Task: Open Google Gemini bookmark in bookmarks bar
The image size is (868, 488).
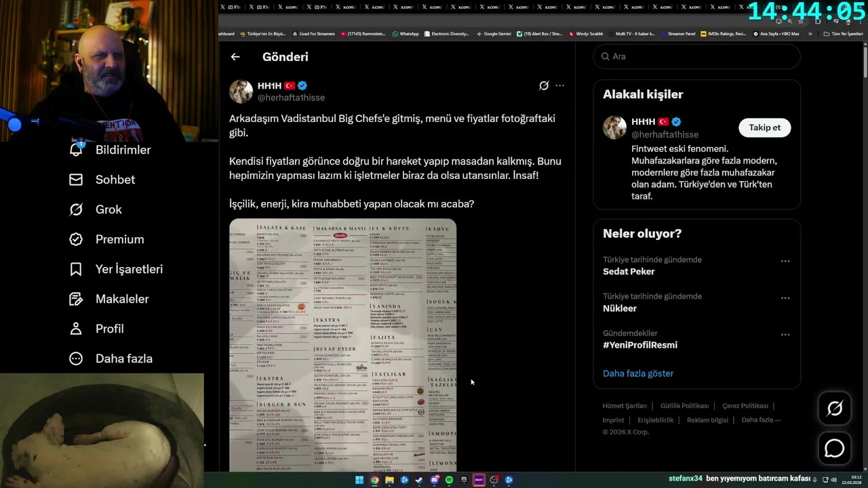Action: [494, 33]
